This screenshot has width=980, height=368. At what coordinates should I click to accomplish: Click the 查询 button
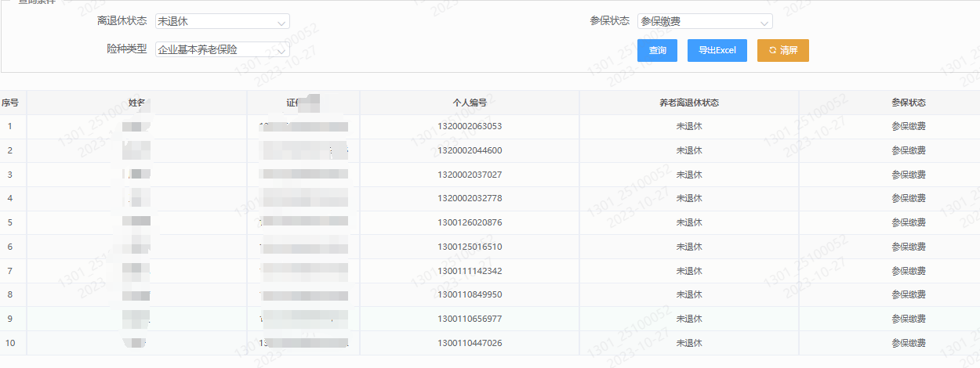[658, 50]
